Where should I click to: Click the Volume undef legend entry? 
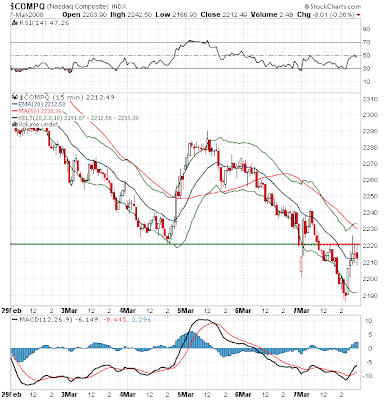coord(38,124)
